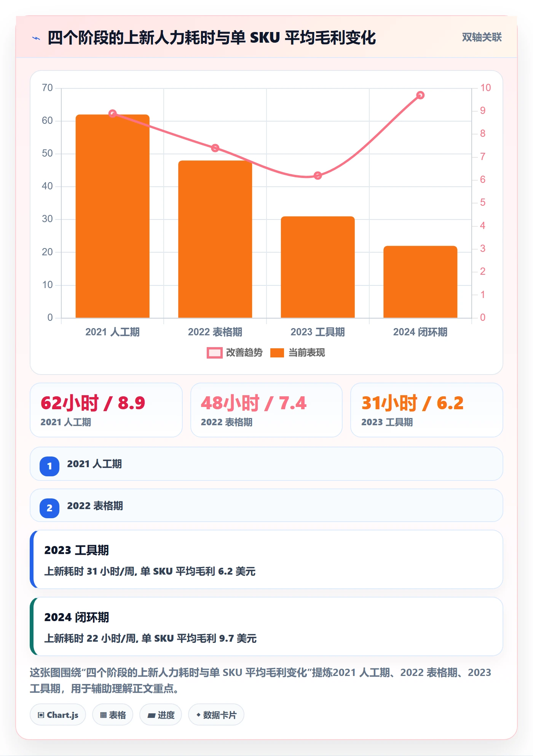This screenshot has height=756, width=533.
Task: Click the right axis value 10
Action: (485, 88)
